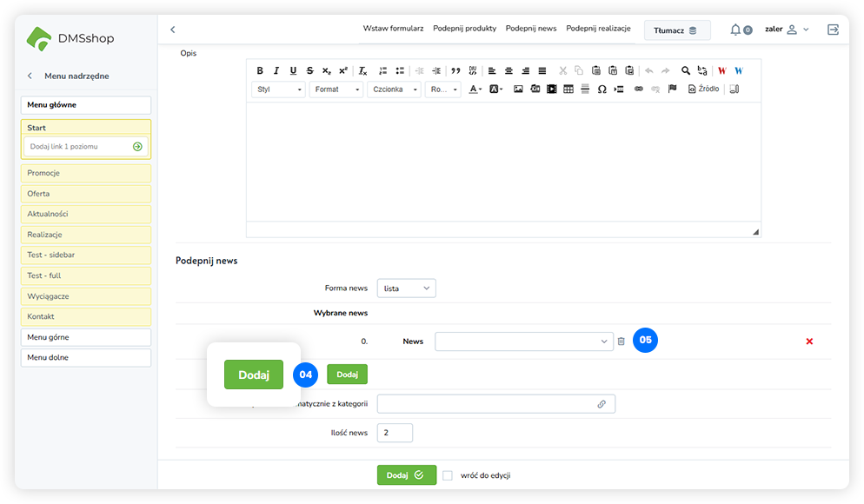Screen dimensions: 864x504
Task: Click the bottom green Dodaj save button
Action: point(406,475)
